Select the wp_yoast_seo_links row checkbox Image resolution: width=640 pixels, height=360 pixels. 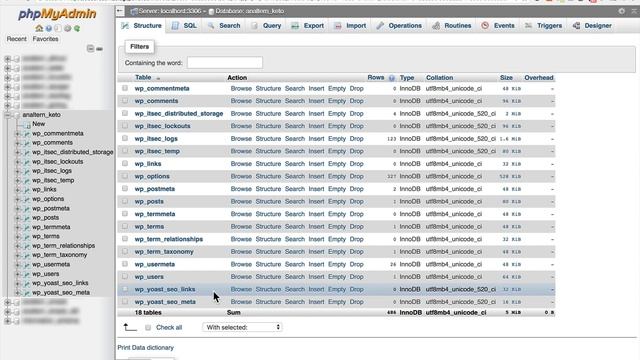click(x=125, y=289)
